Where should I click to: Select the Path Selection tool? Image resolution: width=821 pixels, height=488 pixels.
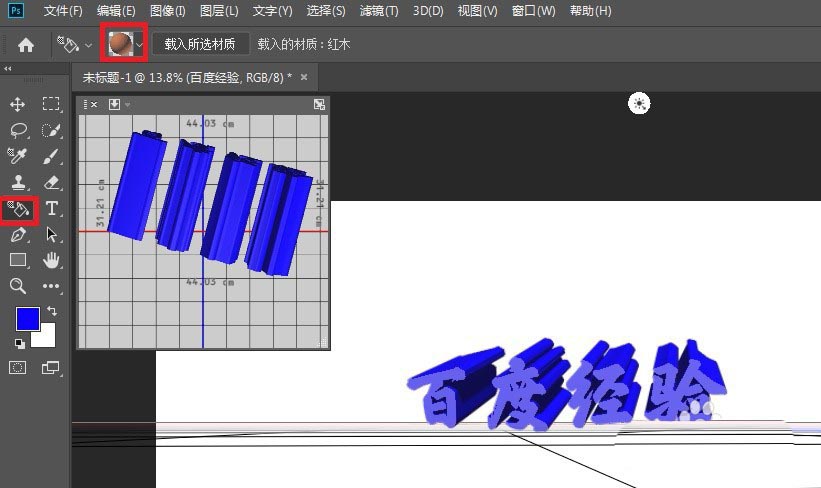(51, 235)
